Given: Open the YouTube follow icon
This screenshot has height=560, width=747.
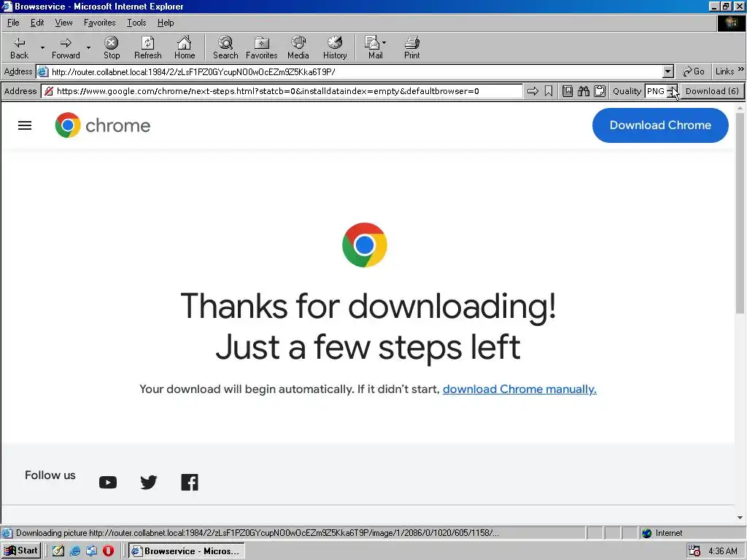Looking at the screenshot, I should (108, 483).
